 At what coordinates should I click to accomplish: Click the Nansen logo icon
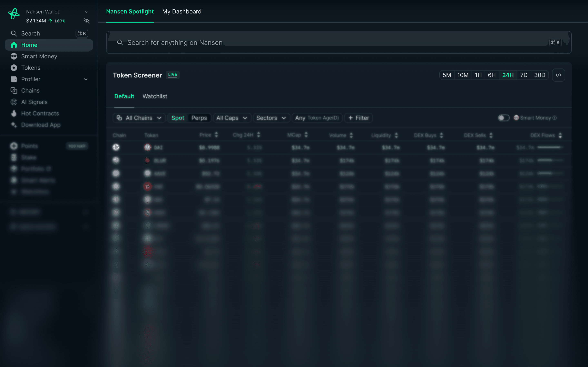[x=14, y=14]
